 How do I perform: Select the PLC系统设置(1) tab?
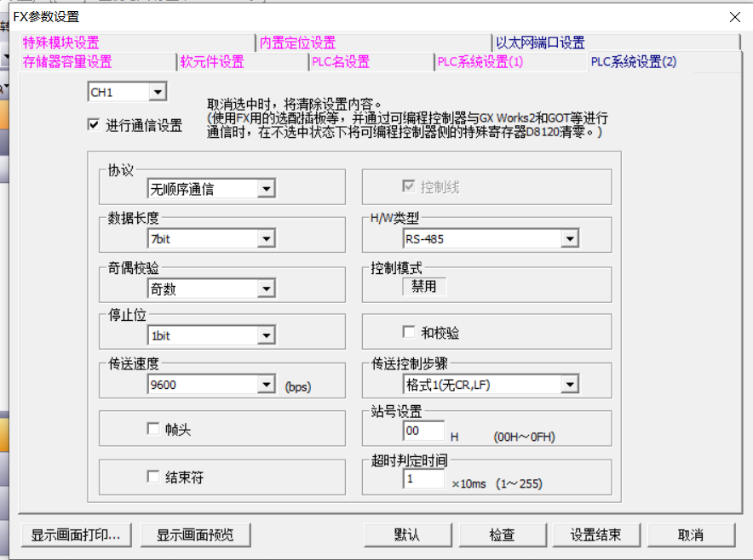480,62
